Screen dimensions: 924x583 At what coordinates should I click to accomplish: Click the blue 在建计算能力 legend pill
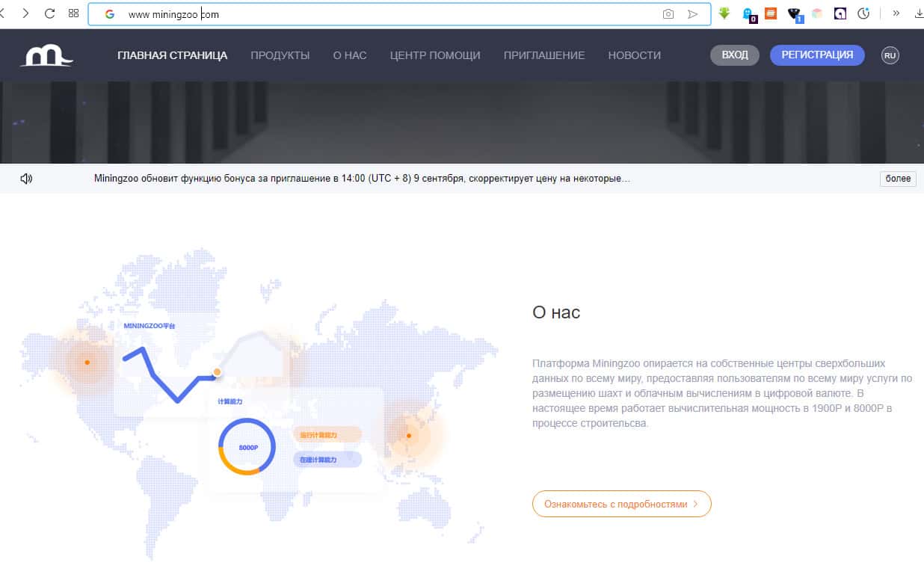(327, 460)
